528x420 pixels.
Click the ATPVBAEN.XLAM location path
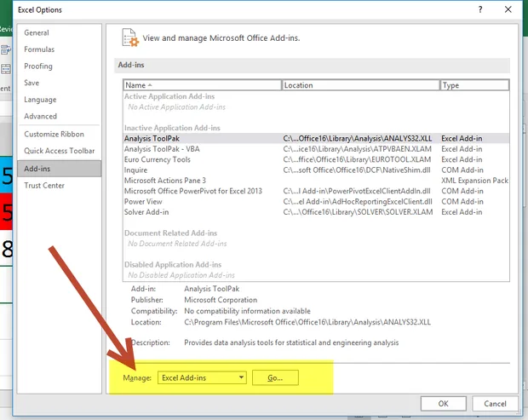(x=358, y=149)
